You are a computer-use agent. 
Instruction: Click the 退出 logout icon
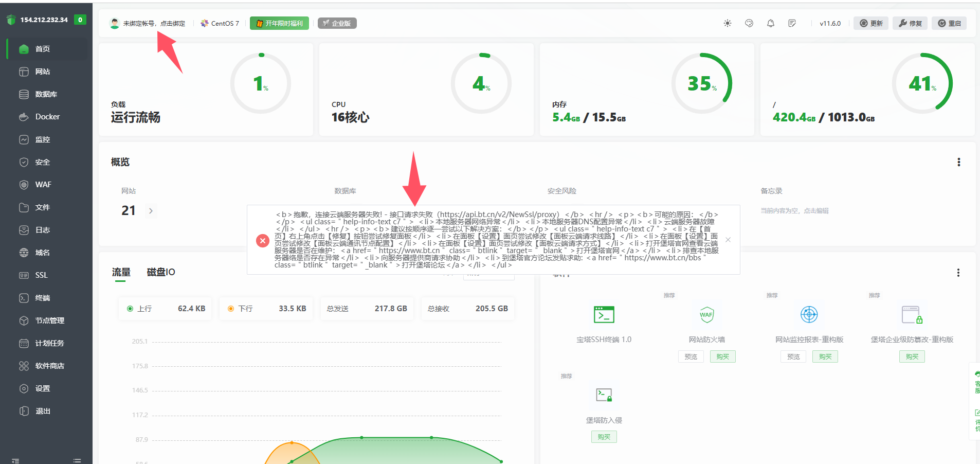(x=24, y=411)
